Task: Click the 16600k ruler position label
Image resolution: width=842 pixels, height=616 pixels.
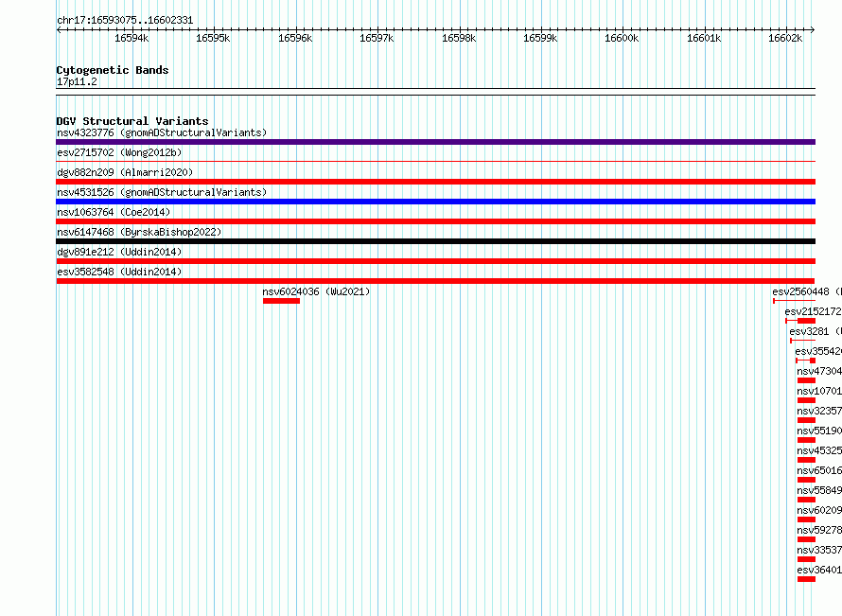Action: (622, 38)
